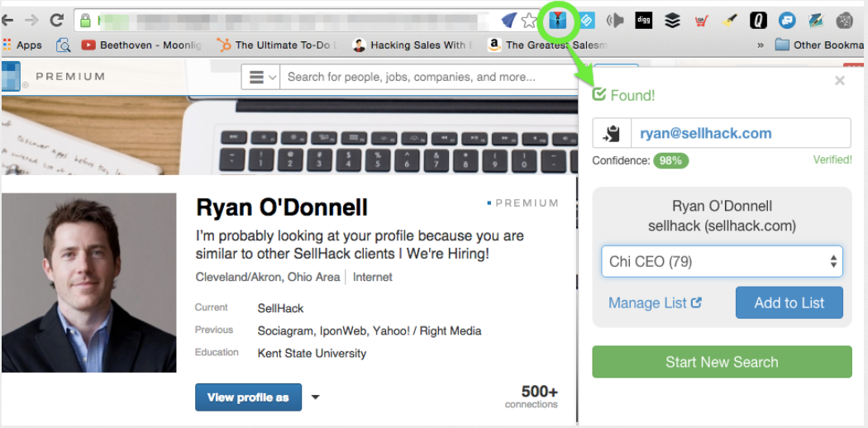Open the Other Bookmarks folder

tap(818, 45)
